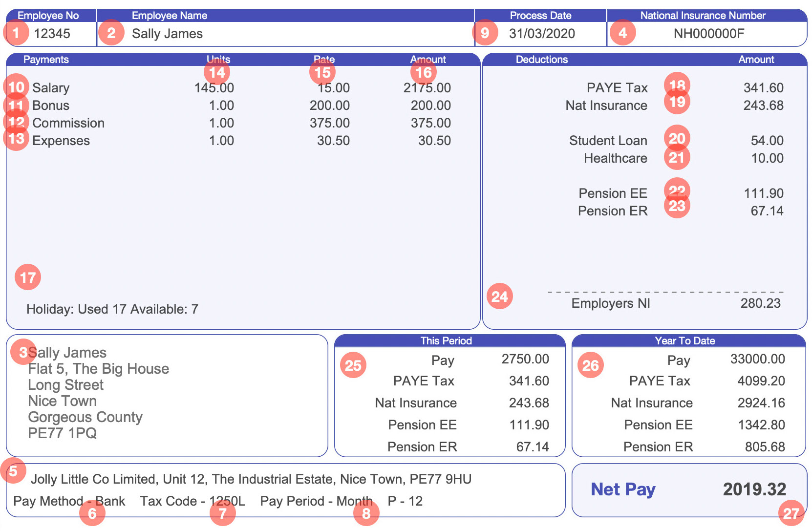Click the Jolly Little Co Limited address
The image size is (812, 531).
251,479
